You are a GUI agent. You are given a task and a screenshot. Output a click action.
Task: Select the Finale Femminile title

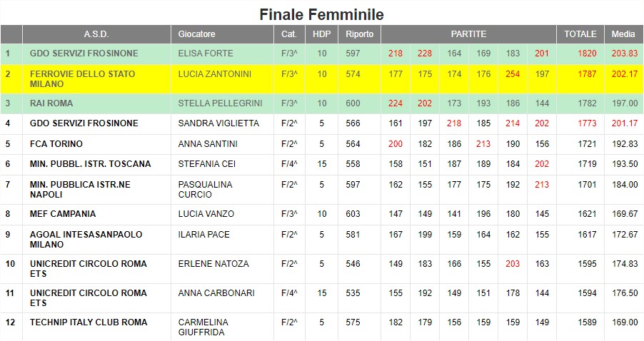click(321, 15)
